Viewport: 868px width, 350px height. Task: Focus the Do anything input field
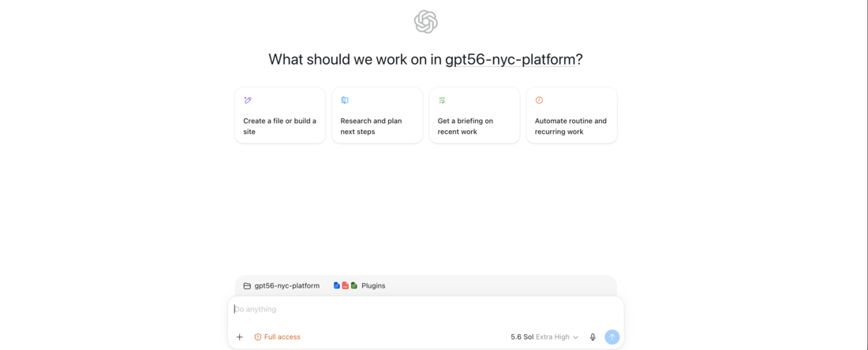(425, 310)
